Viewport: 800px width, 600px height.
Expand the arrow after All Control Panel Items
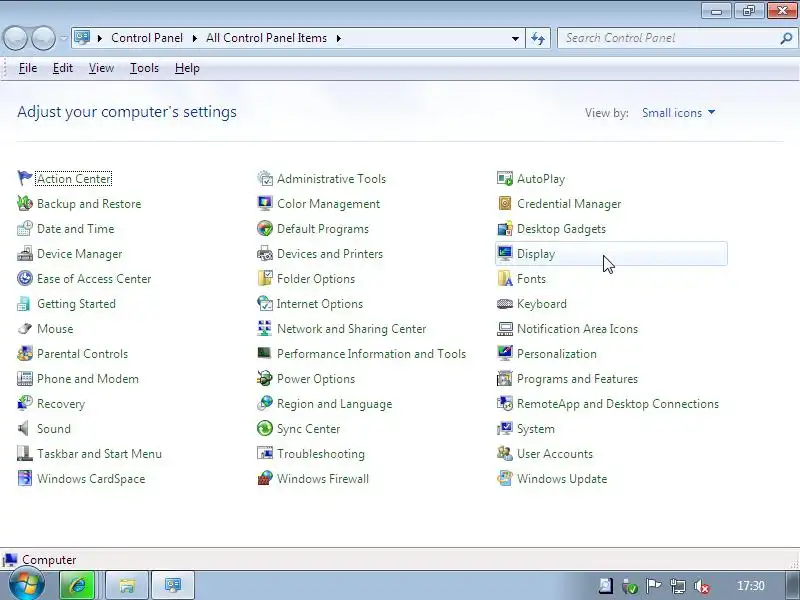[339, 38]
